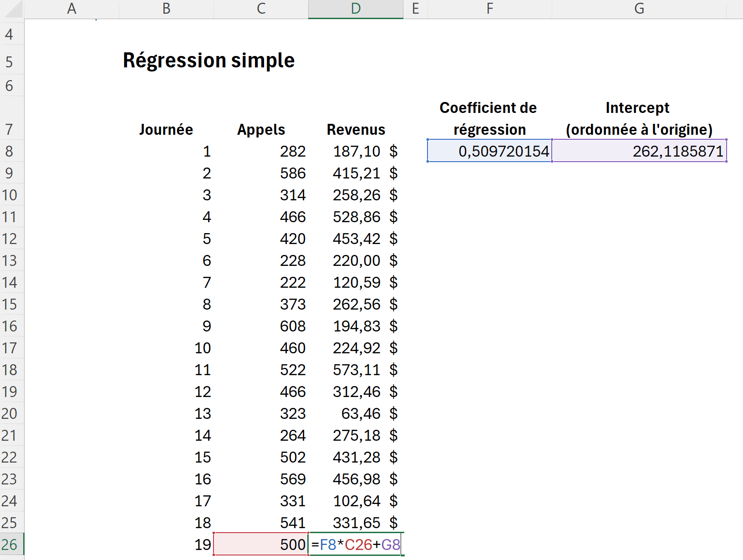Screen dimensions: 743x560
Task: Select row 26 header
Action: (x=10, y=545)
